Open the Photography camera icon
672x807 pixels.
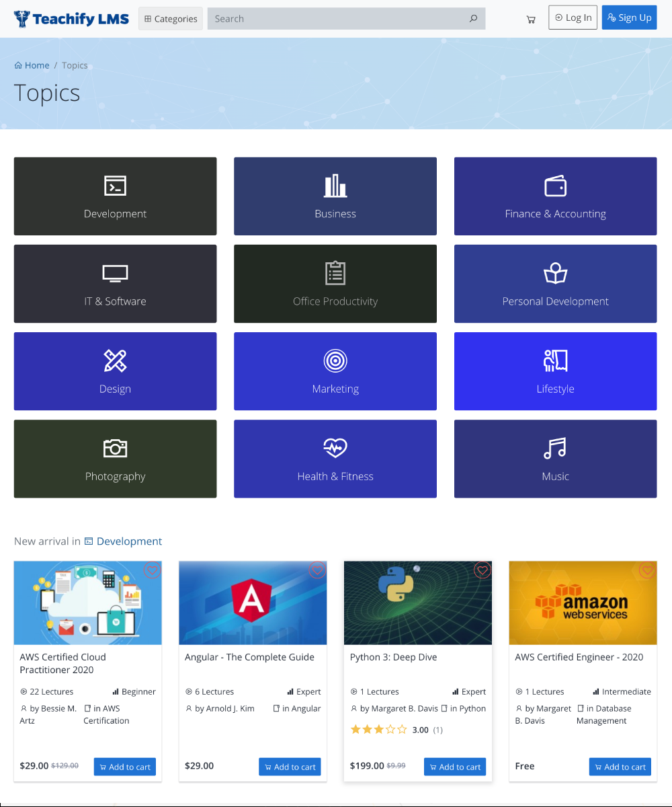click(115, 448)
